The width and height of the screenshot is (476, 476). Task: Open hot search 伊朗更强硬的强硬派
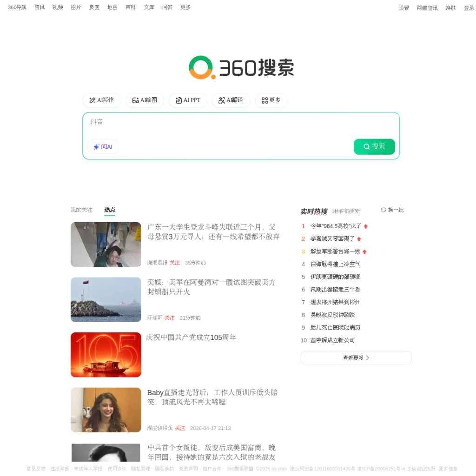336,277
